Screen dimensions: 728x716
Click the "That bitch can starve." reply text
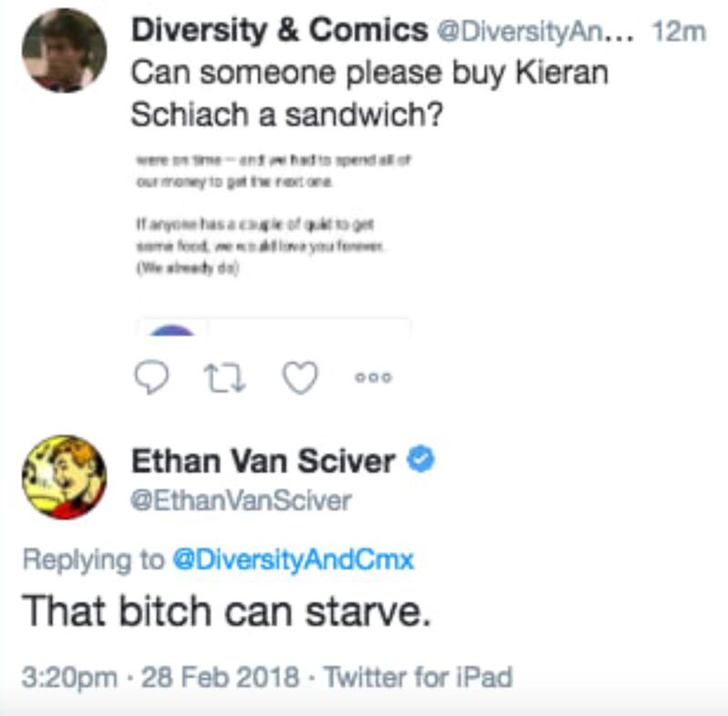225,613
